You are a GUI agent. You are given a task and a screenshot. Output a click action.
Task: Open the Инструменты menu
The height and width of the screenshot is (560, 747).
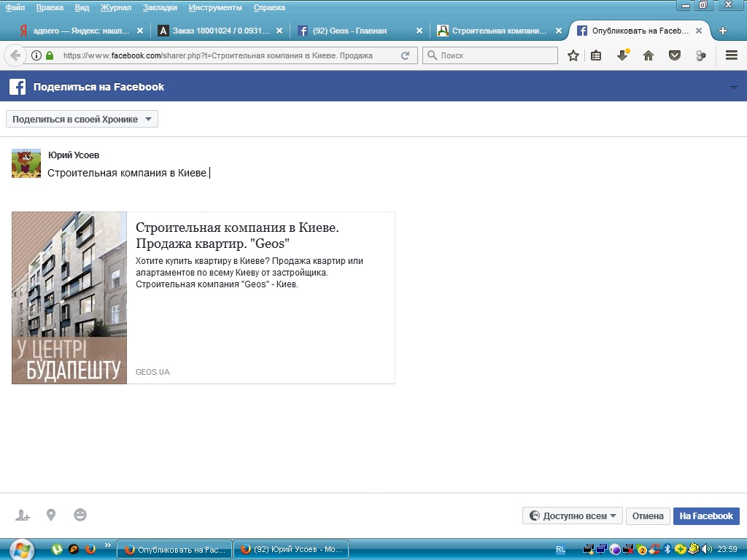(x=215, y=7)
